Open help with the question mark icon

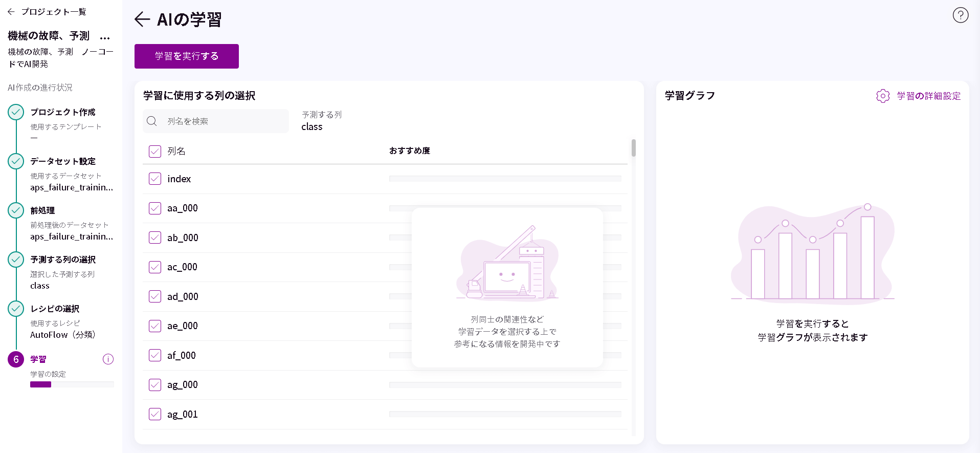click(960, 15)
